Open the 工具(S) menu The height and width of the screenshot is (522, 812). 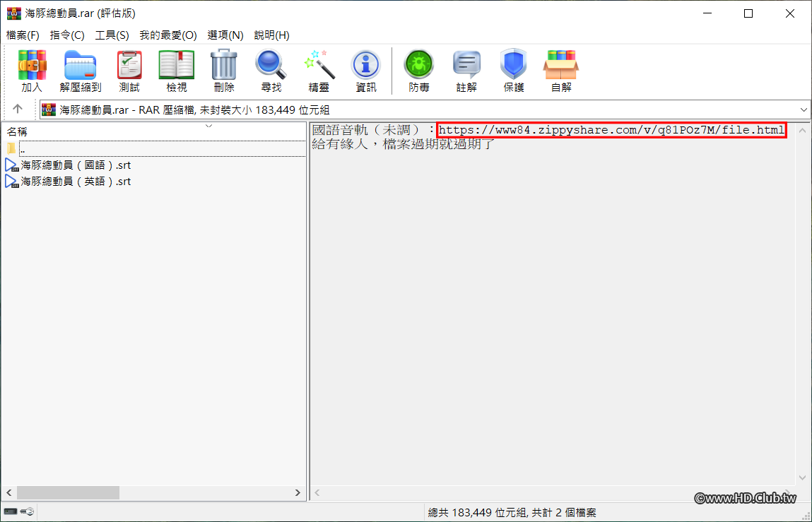point(112,35)
